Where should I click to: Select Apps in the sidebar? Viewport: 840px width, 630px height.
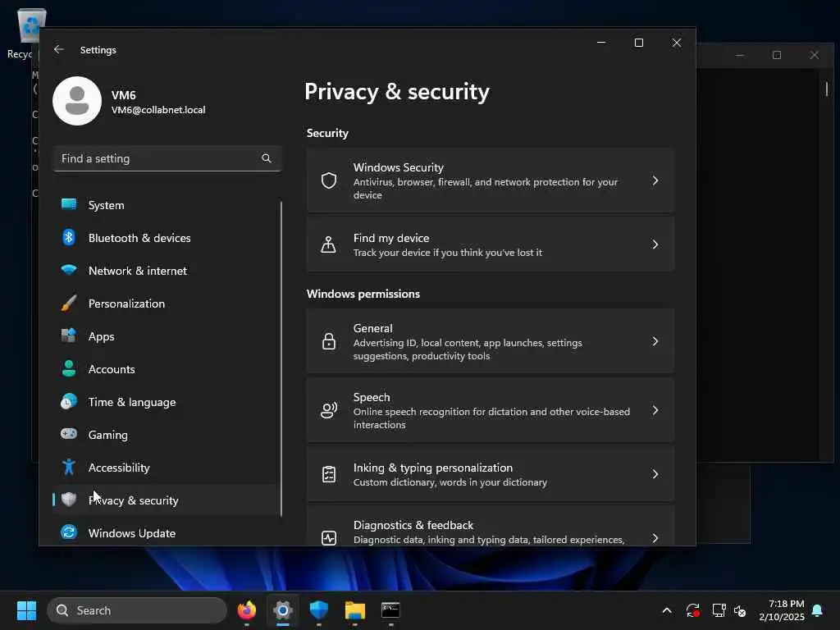click(166, 336)
